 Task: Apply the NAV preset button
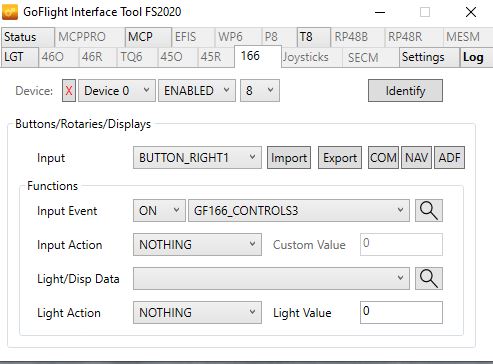417,158
